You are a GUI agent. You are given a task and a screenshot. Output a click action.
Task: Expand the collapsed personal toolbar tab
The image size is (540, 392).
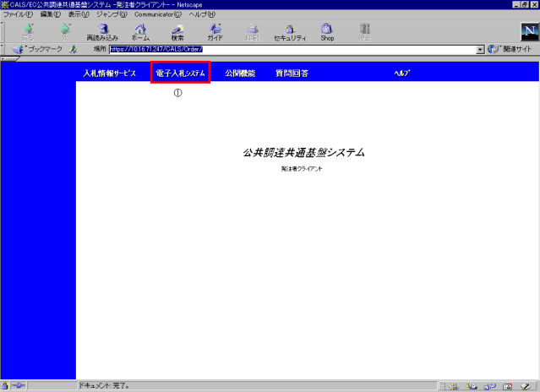tap(9, 58)
